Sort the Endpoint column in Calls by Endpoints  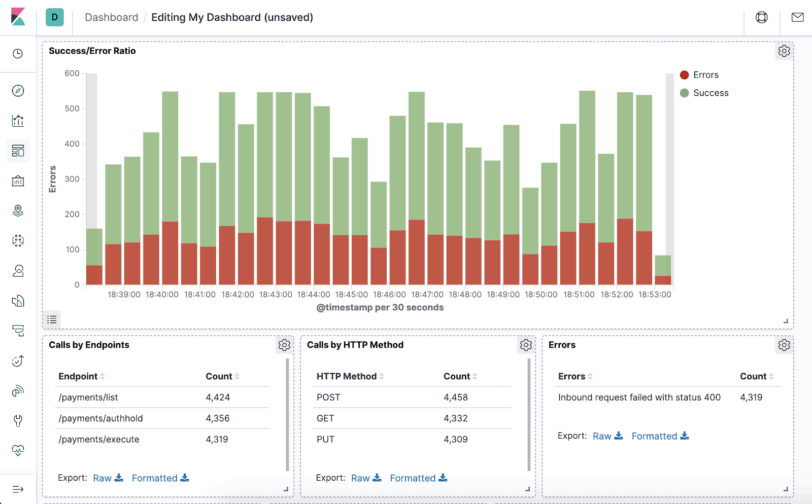(103, 376)
